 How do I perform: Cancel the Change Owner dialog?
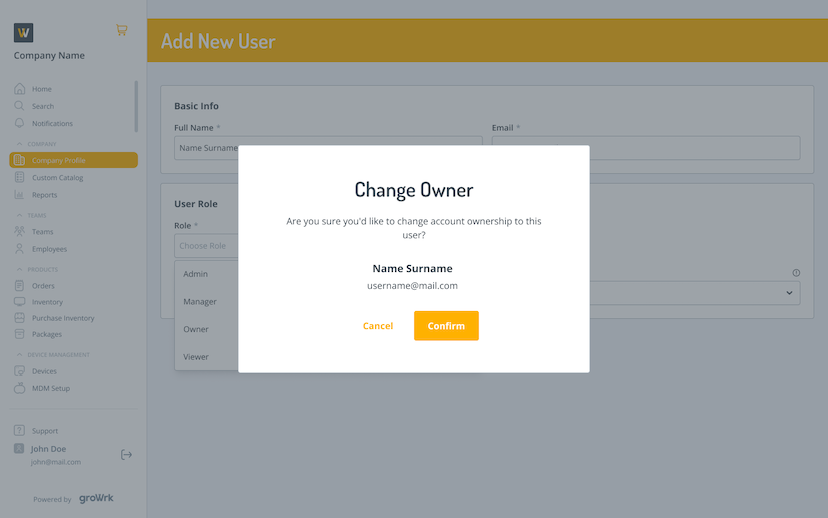tap(378, 326)
